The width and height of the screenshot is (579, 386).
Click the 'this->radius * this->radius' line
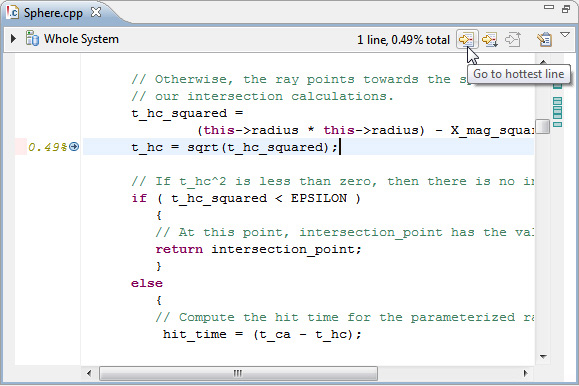click(x=366, y=130)
